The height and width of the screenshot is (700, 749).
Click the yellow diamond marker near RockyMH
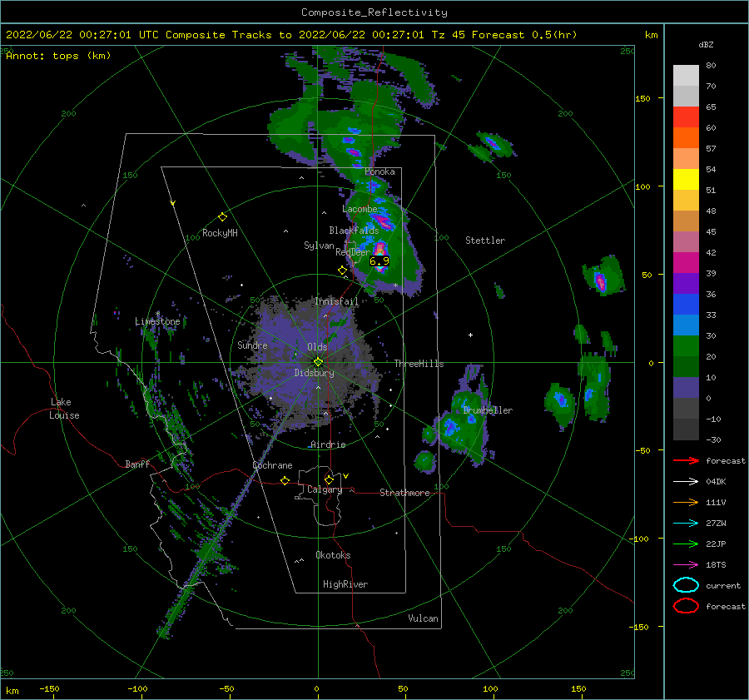[x=222, y=217]
